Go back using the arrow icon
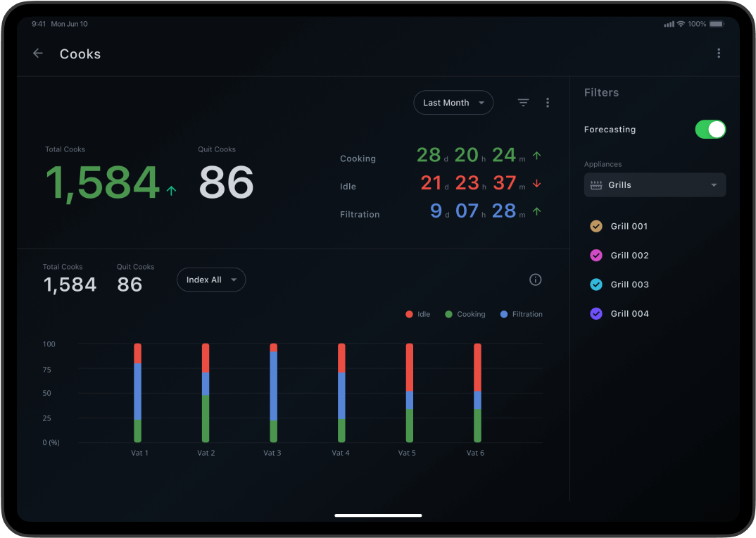The height and width of the screenshot is (538, 756). pyautogui.click(x=38, y=54)
